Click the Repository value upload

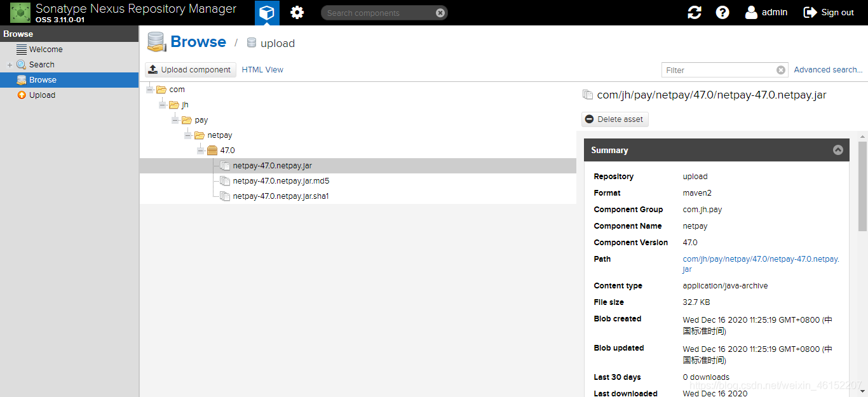695,177
